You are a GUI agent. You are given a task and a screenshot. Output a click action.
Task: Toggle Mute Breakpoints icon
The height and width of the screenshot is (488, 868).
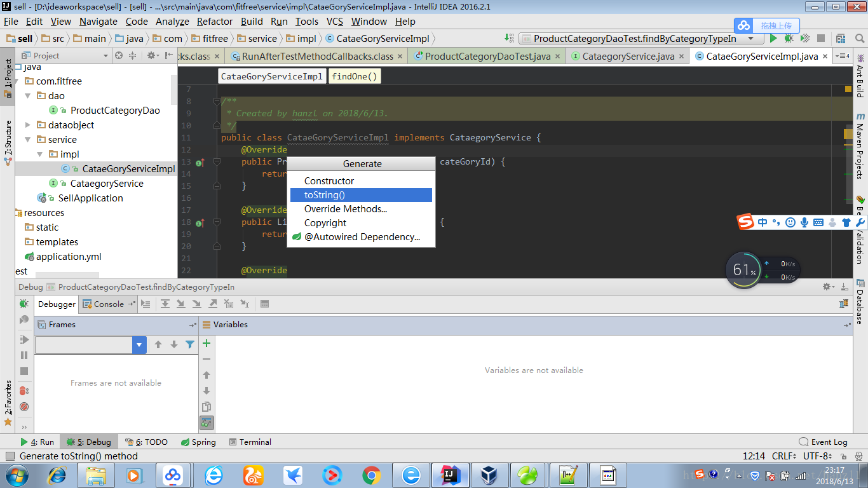point(24,407)
